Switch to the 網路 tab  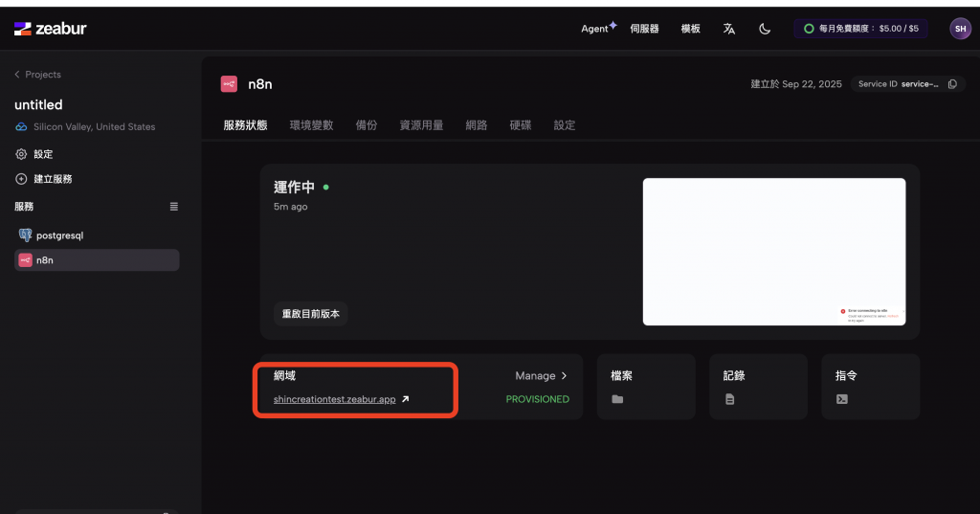[477, 125]
